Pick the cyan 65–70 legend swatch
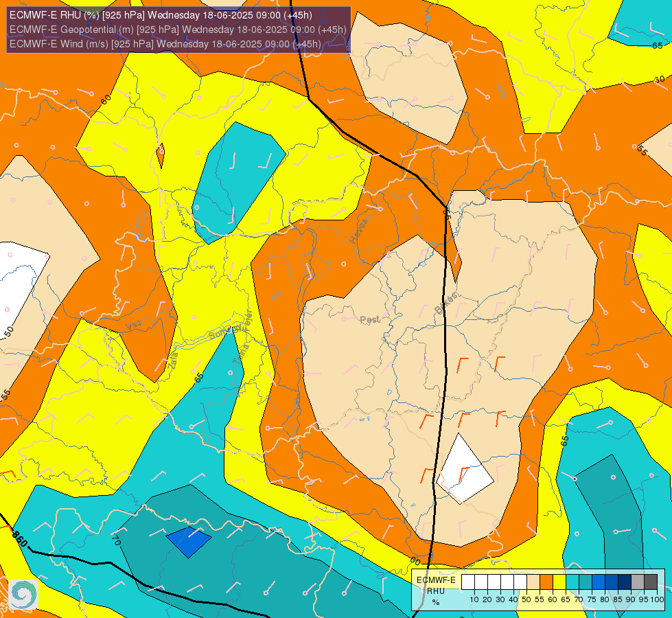 pyautogui.click(x=572, y=582)
